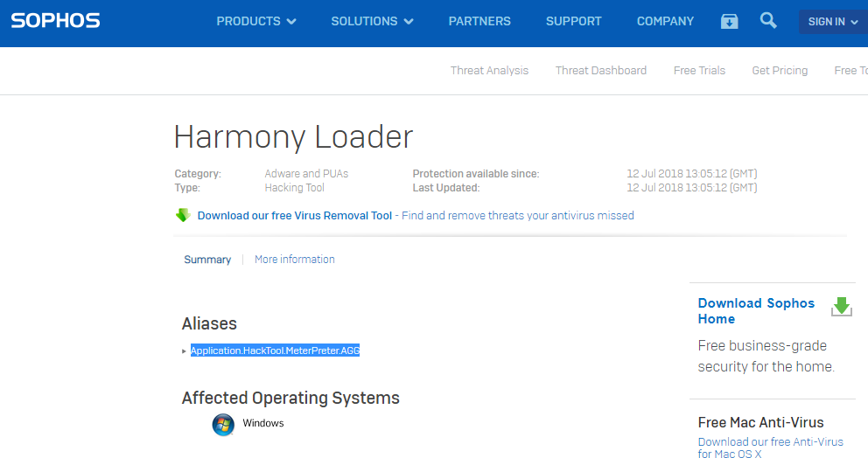The height and width of the screenshot is (458, 868).
Task: Click the Aliases heading
Action: tap(209, 323)
